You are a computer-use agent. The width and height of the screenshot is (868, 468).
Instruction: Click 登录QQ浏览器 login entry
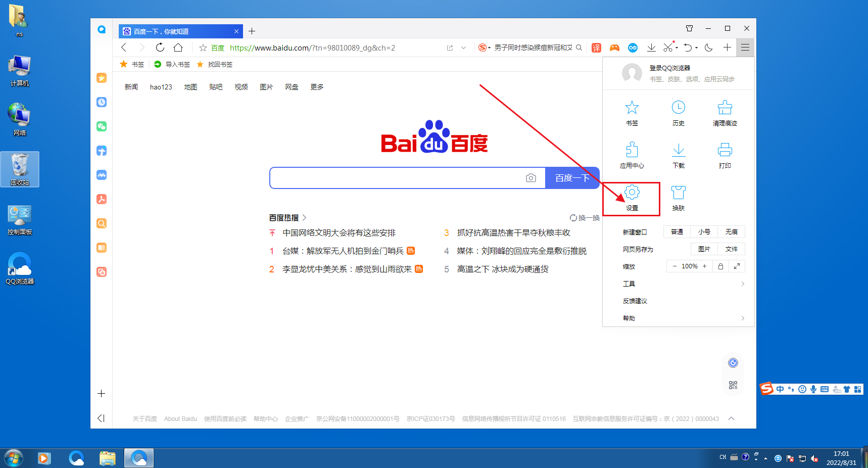coord(669,68)
